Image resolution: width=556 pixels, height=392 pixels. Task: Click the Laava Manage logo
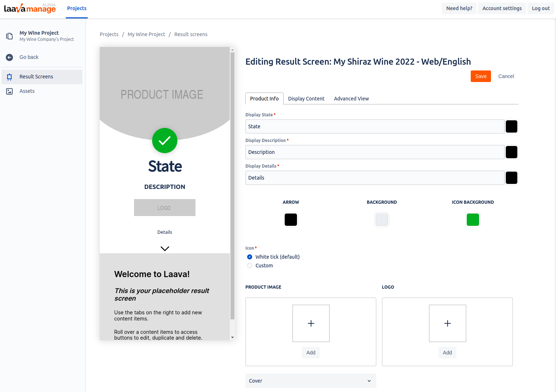[x=30, y=8]
